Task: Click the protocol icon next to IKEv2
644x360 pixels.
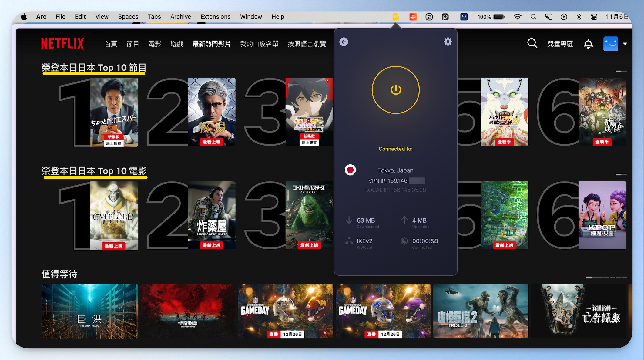Action: pos(349,241)
